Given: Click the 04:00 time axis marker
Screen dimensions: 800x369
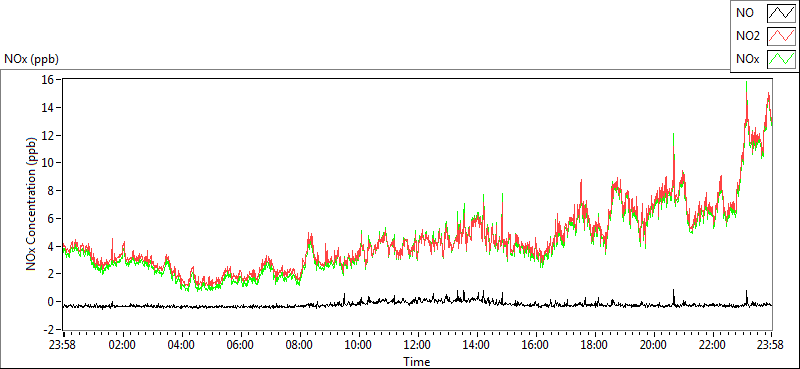Looking at the screenshot, I should coord(182,344).
